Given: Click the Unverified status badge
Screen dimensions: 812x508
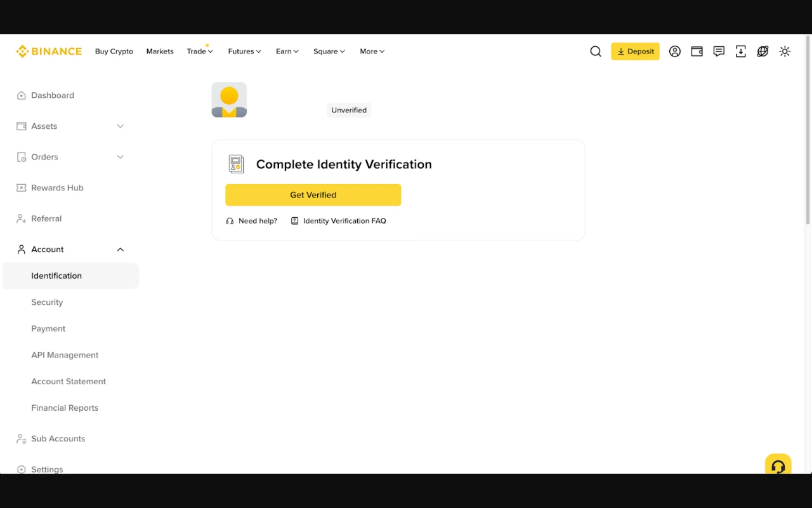Looking at the screenshot, I should click(349, 110).
